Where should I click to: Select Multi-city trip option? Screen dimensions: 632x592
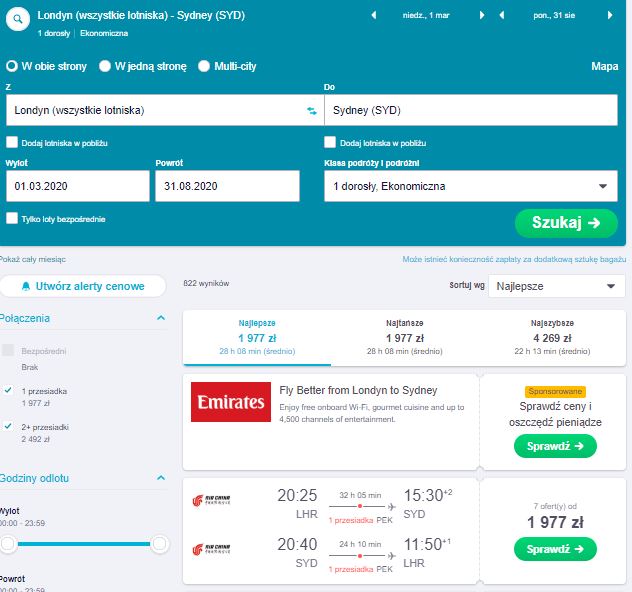tap(204, 66)
